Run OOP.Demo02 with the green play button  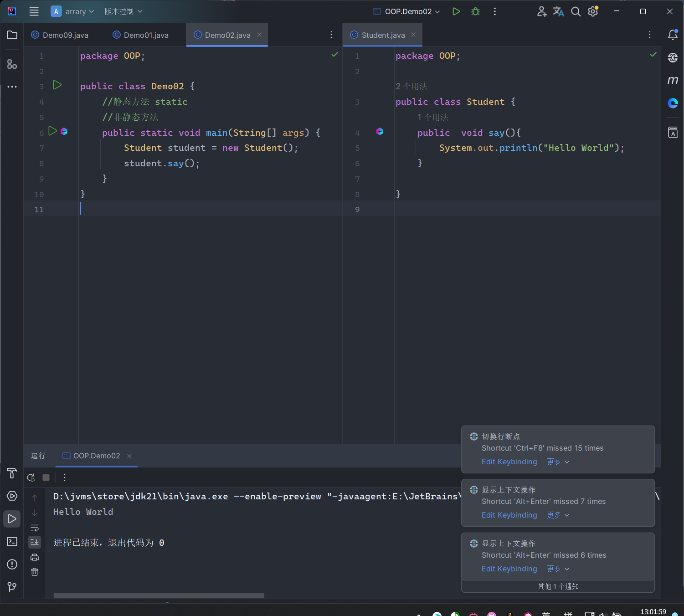coord(456,11)
